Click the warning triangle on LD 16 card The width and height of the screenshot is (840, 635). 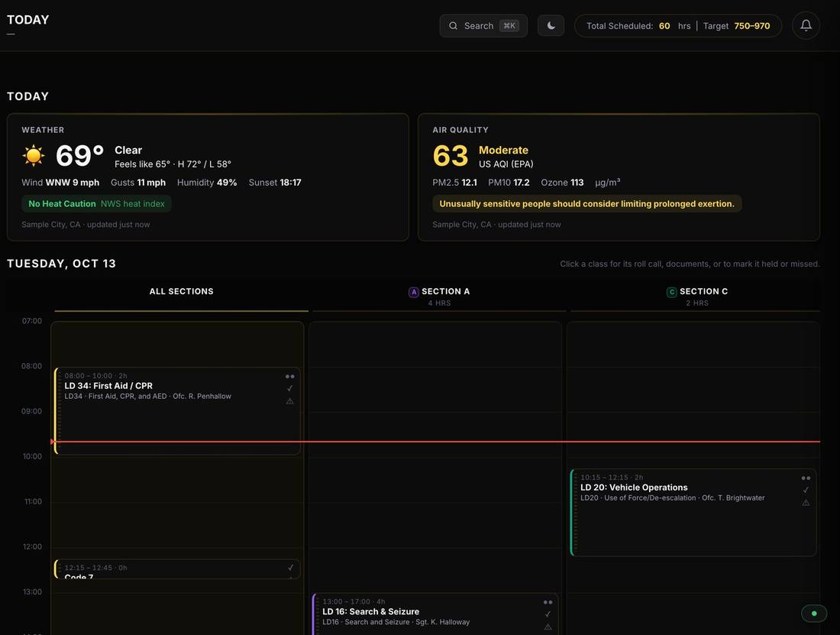(x=548, y=627)
